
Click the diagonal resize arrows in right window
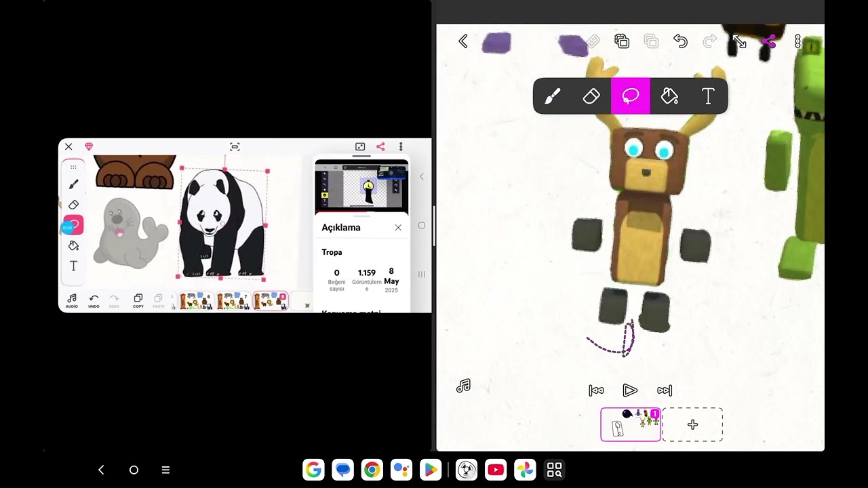(x=739, y=41)
